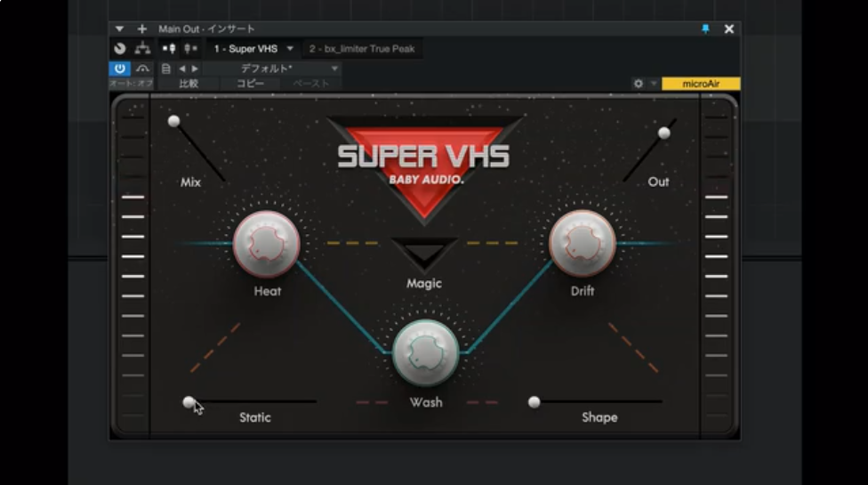Expand dropdown arrow beside Super VHS tab
Image resolution: width=868 pixels, height=485 pixels.
point(290,49)
